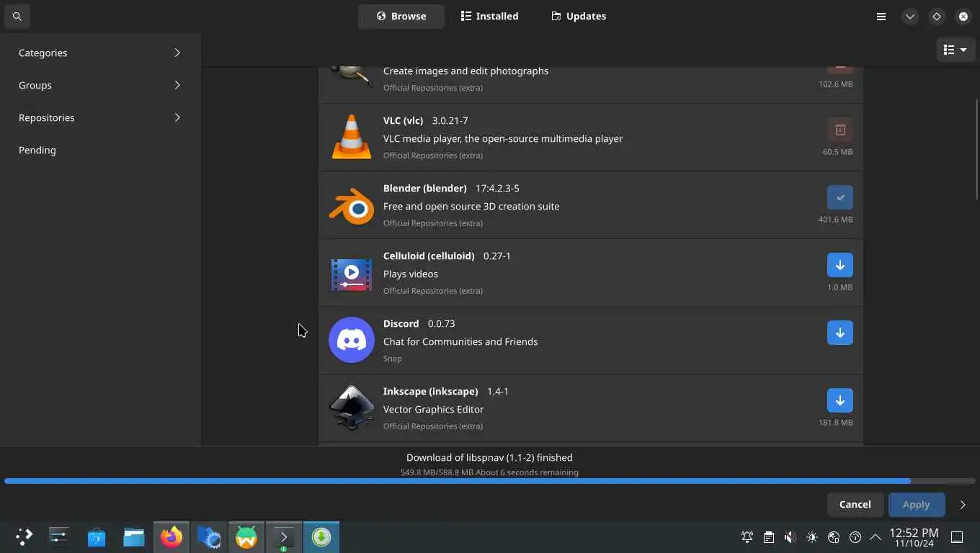The height and width of the screenshot is (553, 980).
Task: Open the Celluloid (celluloid) package title
Action: (429, 256)
